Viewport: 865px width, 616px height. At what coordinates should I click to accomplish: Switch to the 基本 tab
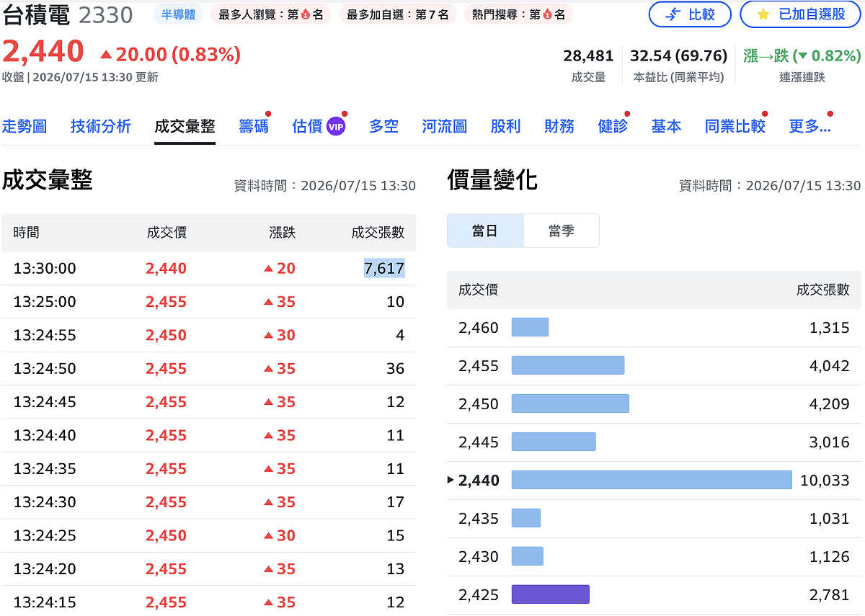tap(666, 127)
